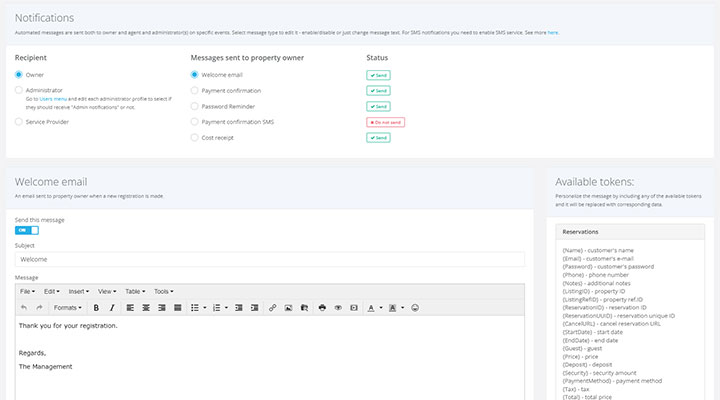Select Service Provider as recipient
The image size is (720, 400).
tap(18, 122)
